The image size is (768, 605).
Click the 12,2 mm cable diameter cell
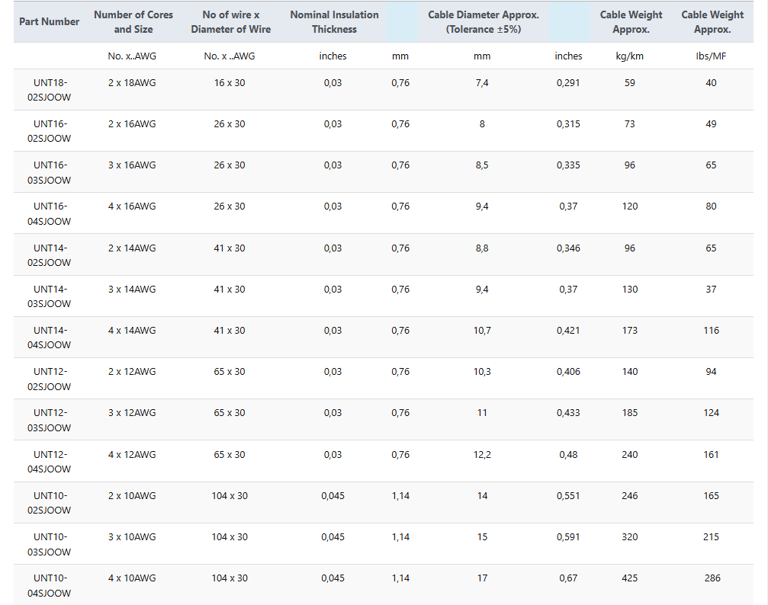point(482,455)
